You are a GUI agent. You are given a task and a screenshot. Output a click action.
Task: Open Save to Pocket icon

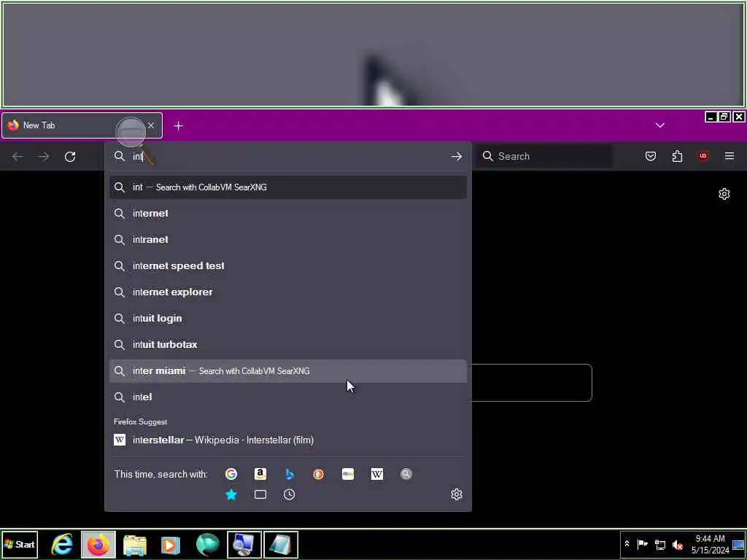(x=651, y=156)
